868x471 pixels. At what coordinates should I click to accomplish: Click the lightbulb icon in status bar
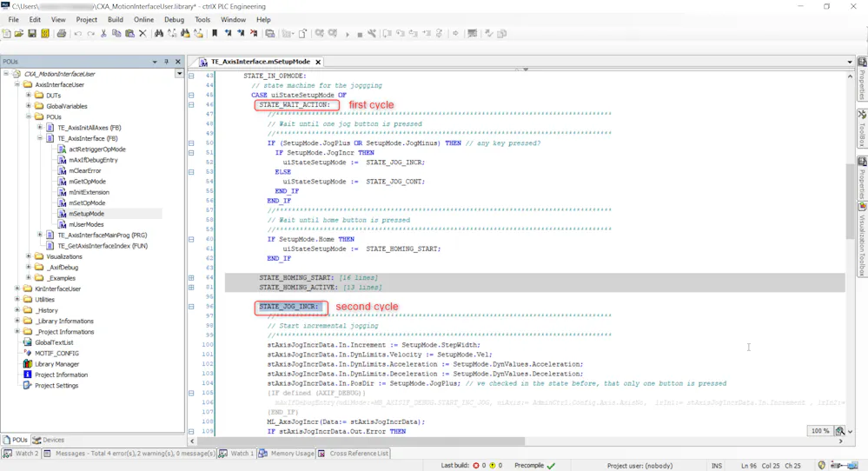pyautogui.click(x=821, y=466)
